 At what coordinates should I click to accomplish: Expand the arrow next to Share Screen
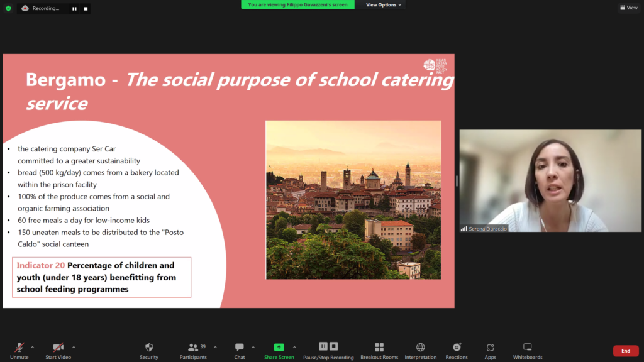pyautogui.click(x=294, y=346)
